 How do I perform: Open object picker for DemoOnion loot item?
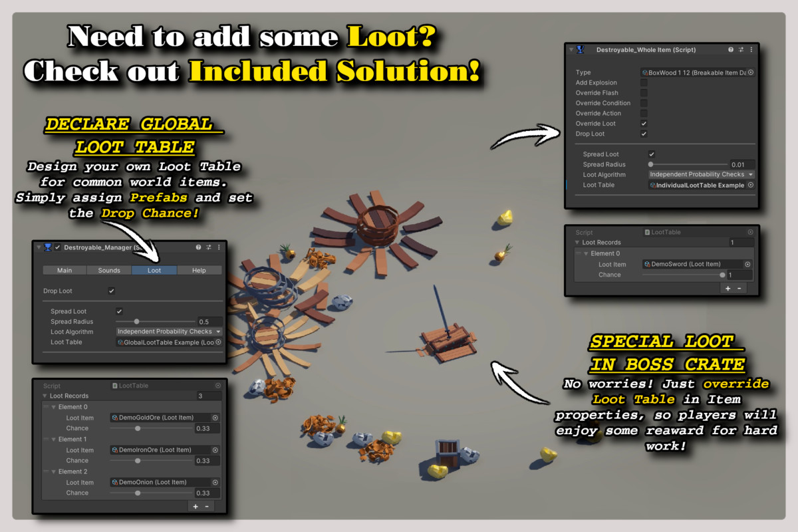pos(215,482)
